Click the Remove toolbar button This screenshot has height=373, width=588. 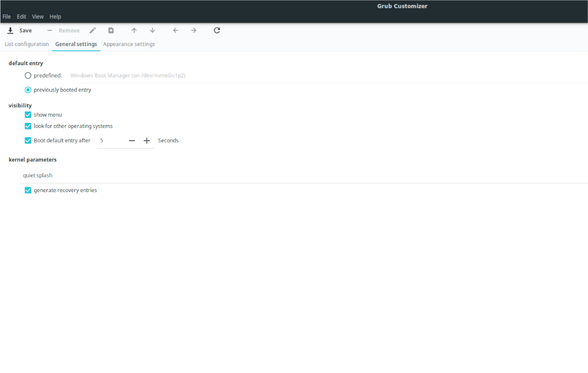click(x=63, y=30)
